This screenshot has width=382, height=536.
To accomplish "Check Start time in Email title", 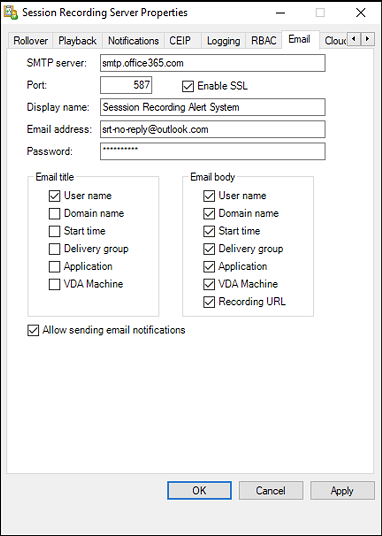I will coord(54,231).
